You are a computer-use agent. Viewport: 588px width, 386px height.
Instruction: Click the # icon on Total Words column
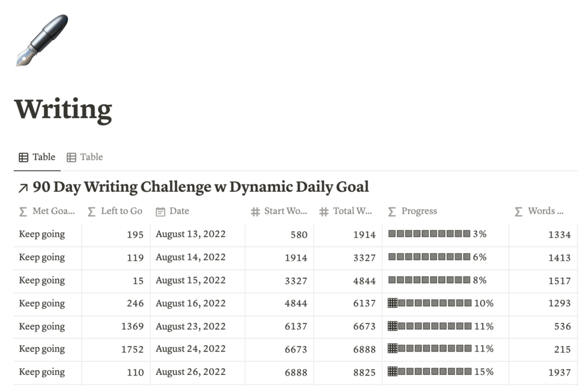[x=324, y=211]
